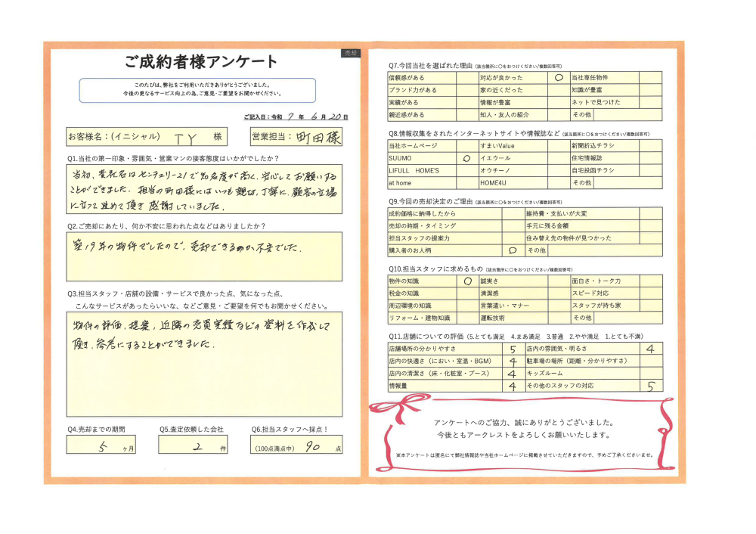Click the Q1 first-impression answer box

tap(203, 190)
